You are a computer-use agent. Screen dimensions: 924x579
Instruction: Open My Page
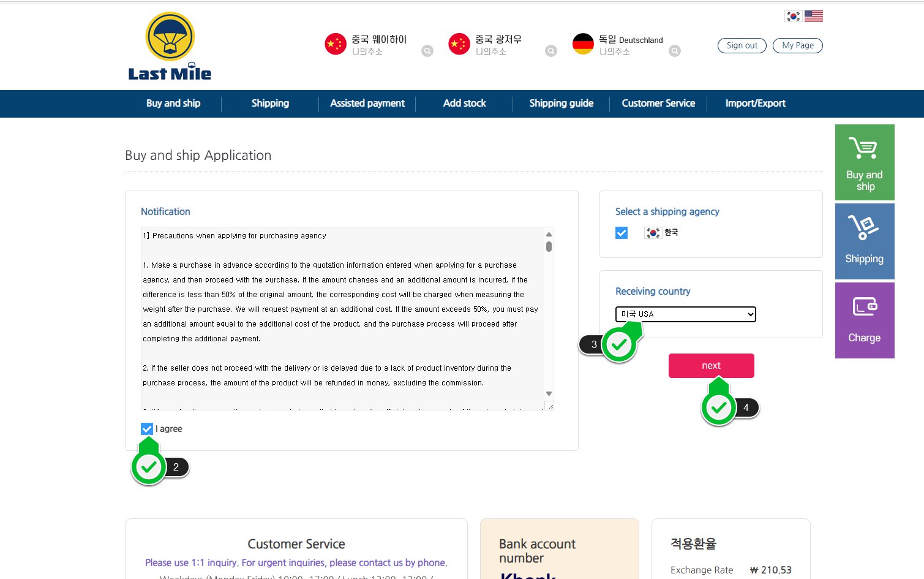797,45
